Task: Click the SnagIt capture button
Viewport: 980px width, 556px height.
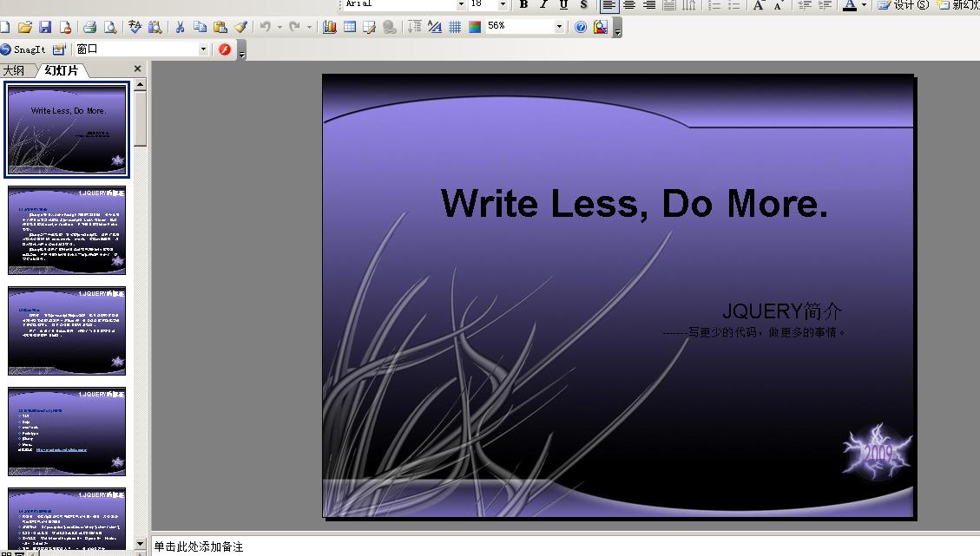Action: coord(23,49)
